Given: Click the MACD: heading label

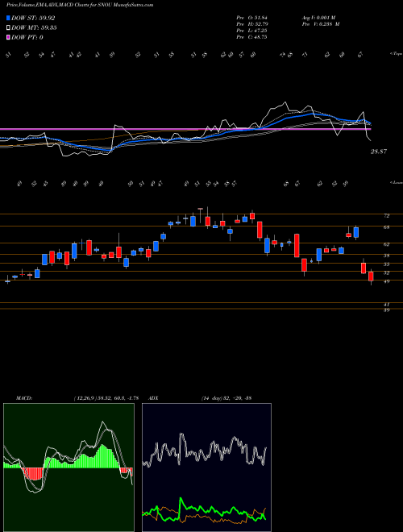Looking at the screenshot, I should 23,398.
